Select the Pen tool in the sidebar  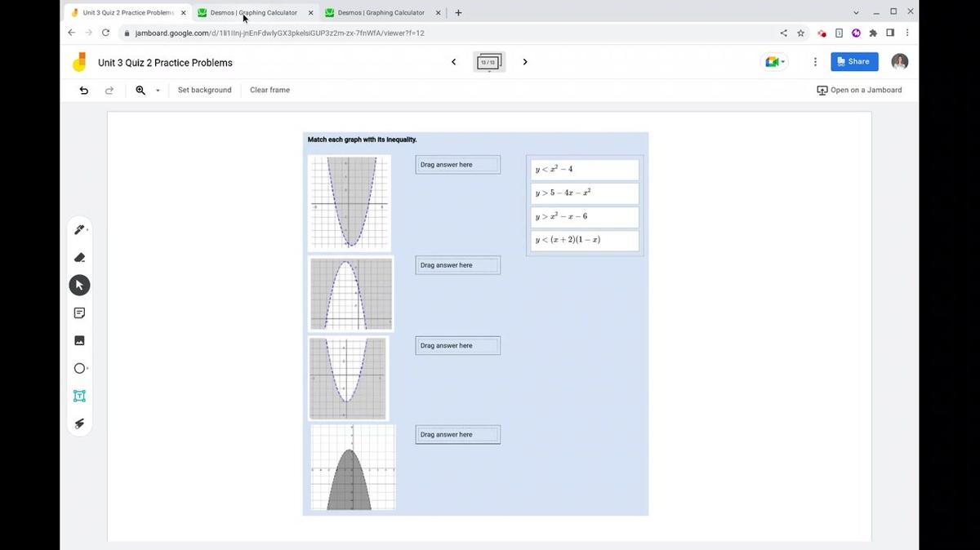[79, 229]
